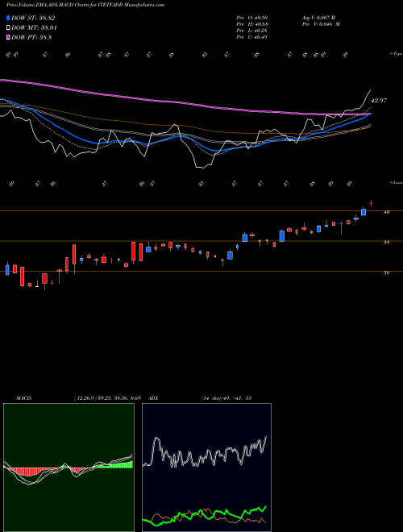The height and width of the screenshot is (532, 403).
Task: Click the 40 price axis label
Action: [x=386, y=212]
